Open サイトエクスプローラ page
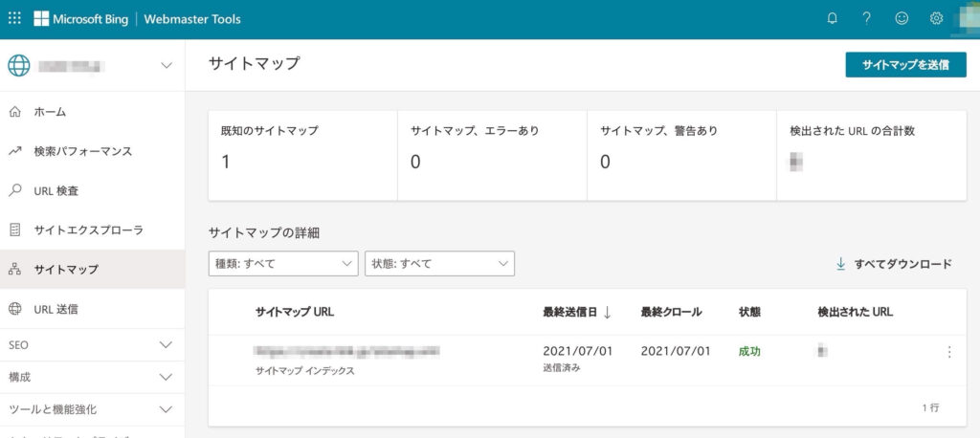This screenshot has width=980, height=438. 92,230
